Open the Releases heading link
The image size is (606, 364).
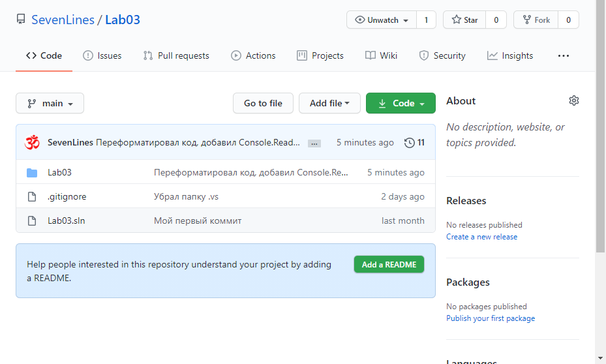tap(466, 201)
